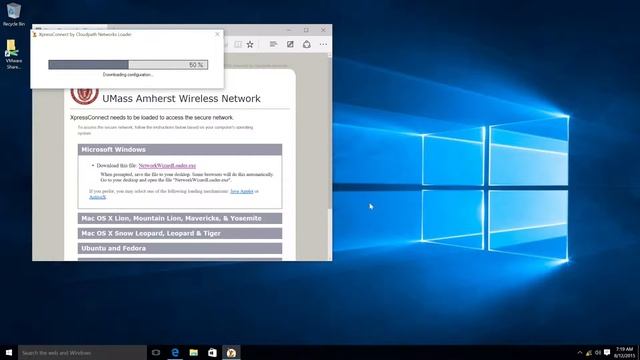Expand Mac OS X Snow Leopard section
The width and height of the screenshot is (640, 360).
[x=180, y=233]
